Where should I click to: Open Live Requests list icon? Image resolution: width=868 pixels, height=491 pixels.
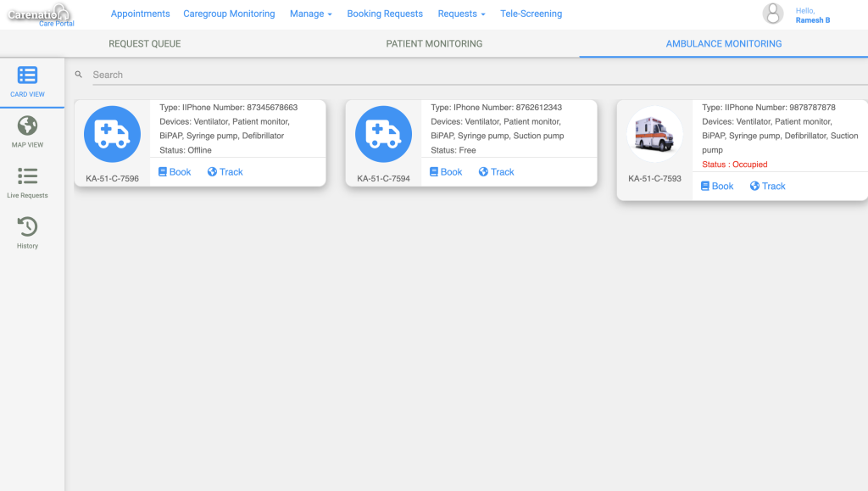point(27,176)
